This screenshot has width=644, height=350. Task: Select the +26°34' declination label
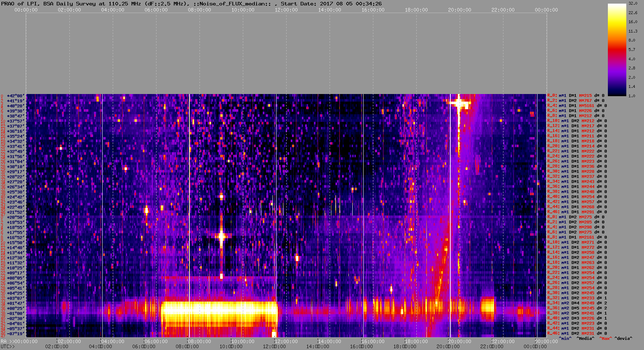[x=16, y=187]
